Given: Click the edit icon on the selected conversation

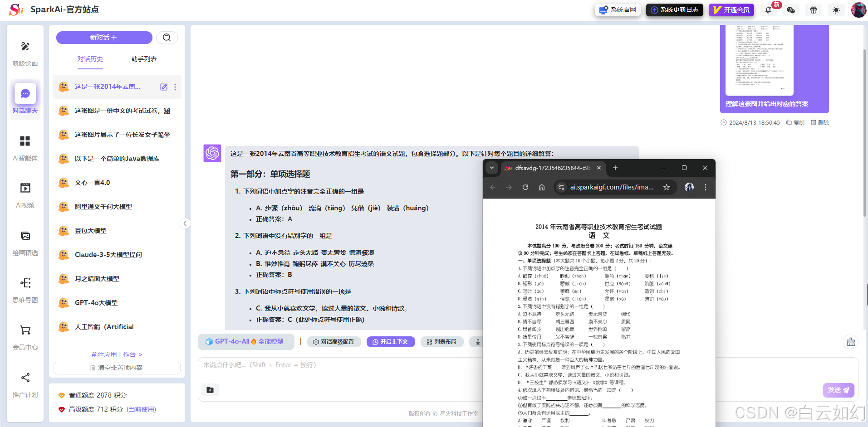Looking at the screenshot, I should click(x=164, y=87).
